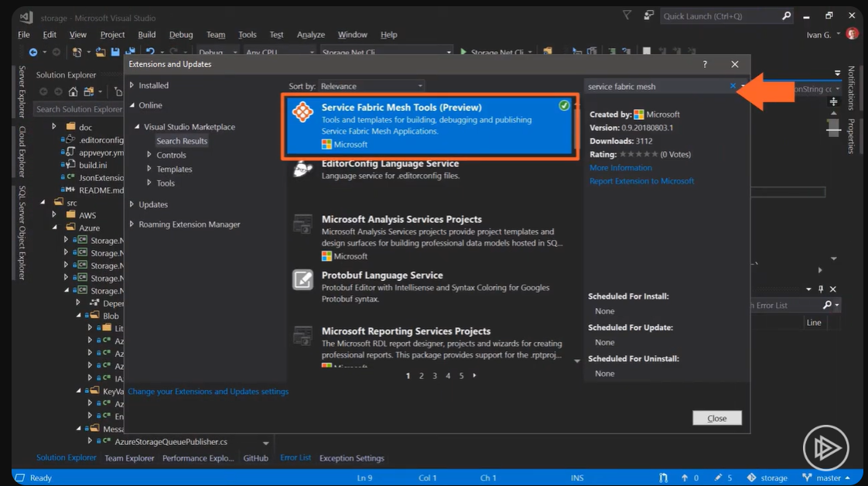Click the Search Solution Explorer field
The height and width of the screenshot is (486, 868).
[x=79, y=109]
